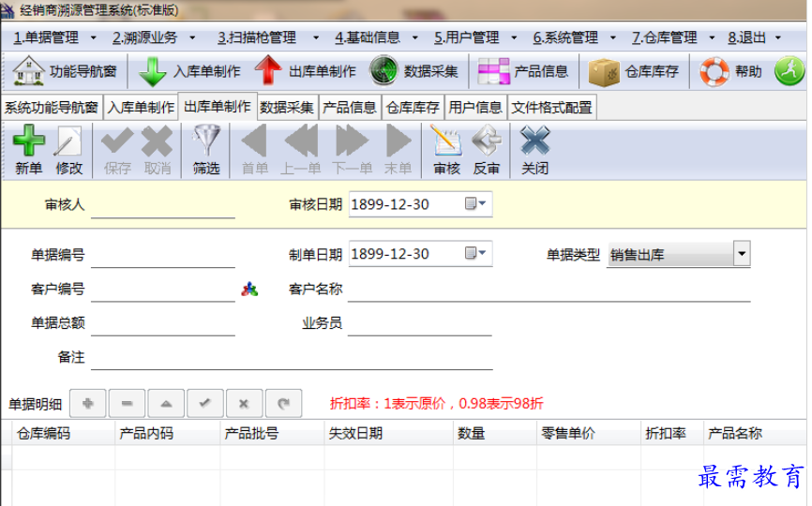Switch to 产品信息 tab
This screenshot has height=506, width=812.
[x=350, y=107]
